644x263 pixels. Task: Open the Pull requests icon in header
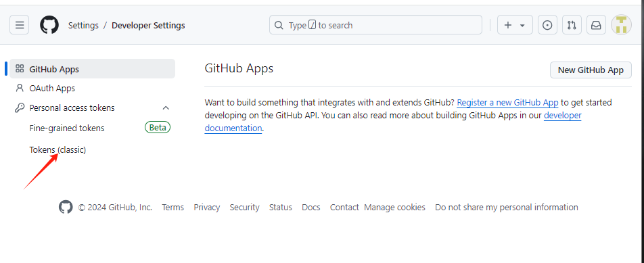572,25
